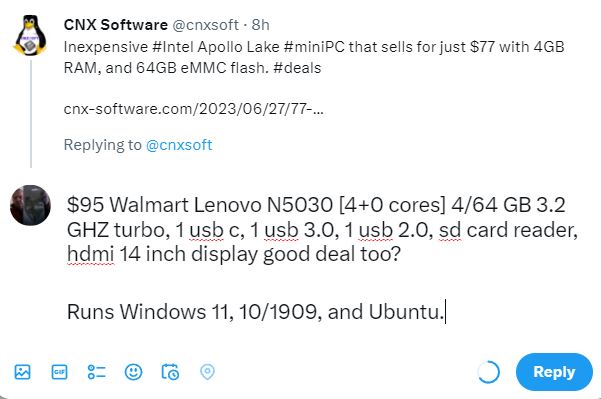Open the 8h timestamp link

click(x=261, y=25)
